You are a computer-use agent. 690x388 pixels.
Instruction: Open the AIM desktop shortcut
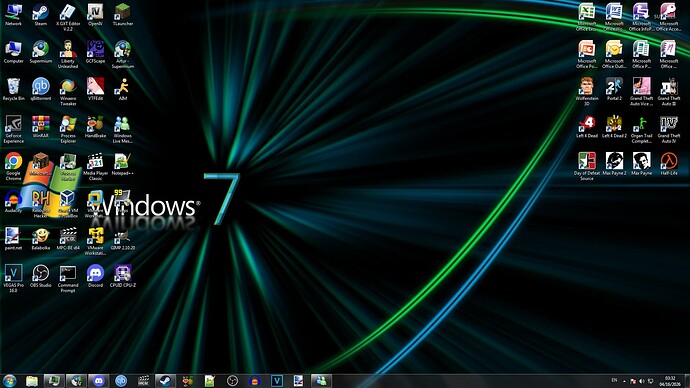(x=122, y=89)
